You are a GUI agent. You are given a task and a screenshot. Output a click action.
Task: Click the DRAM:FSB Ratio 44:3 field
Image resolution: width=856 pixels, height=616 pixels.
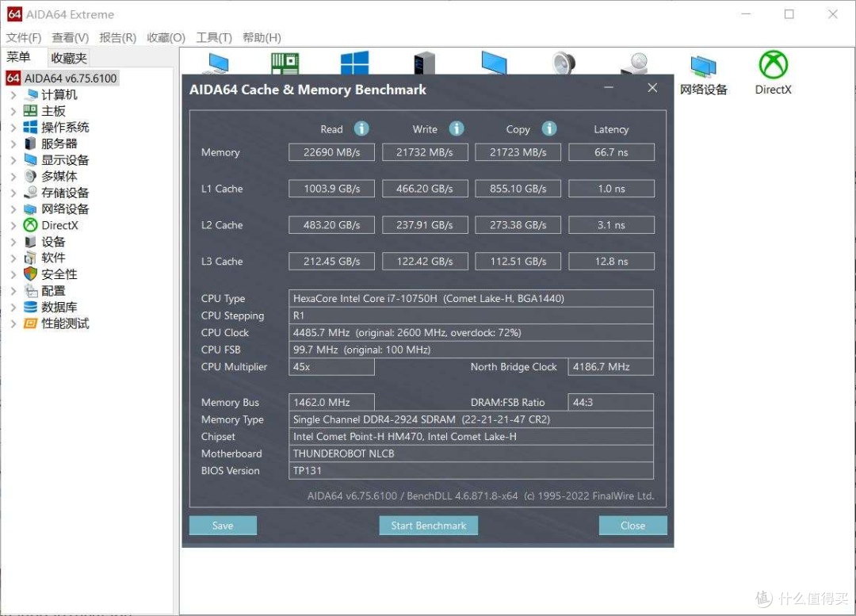click(x=611, y=402)
